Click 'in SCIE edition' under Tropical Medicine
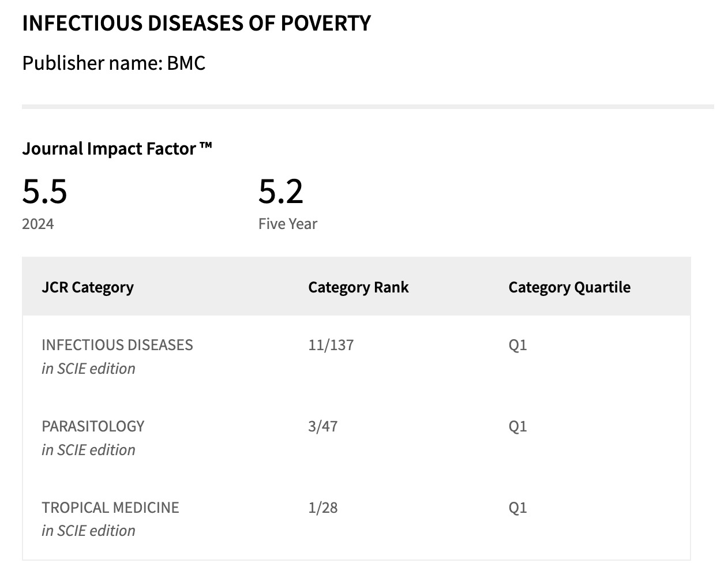The image size is (728, 578). 88,531
